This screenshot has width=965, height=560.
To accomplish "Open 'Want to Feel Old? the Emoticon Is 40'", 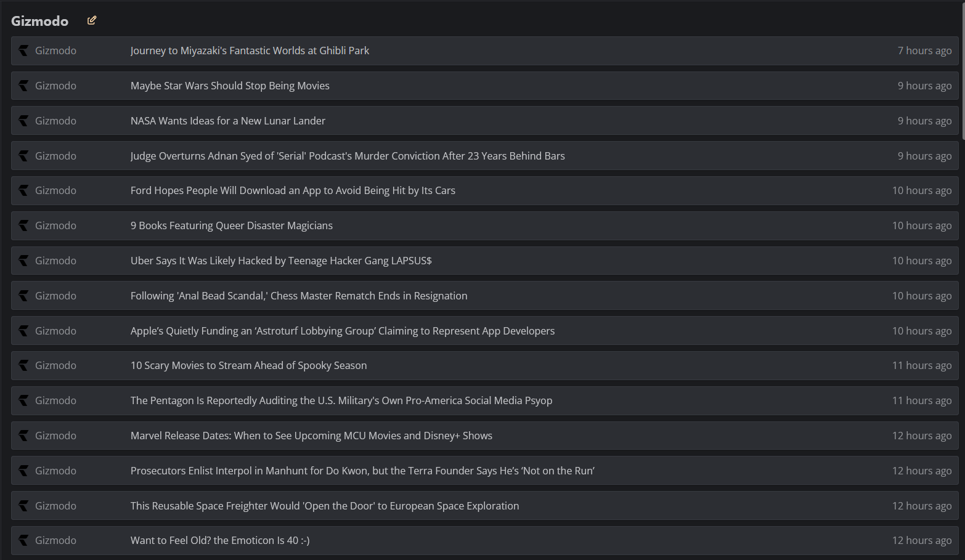I will click(220, 540).
